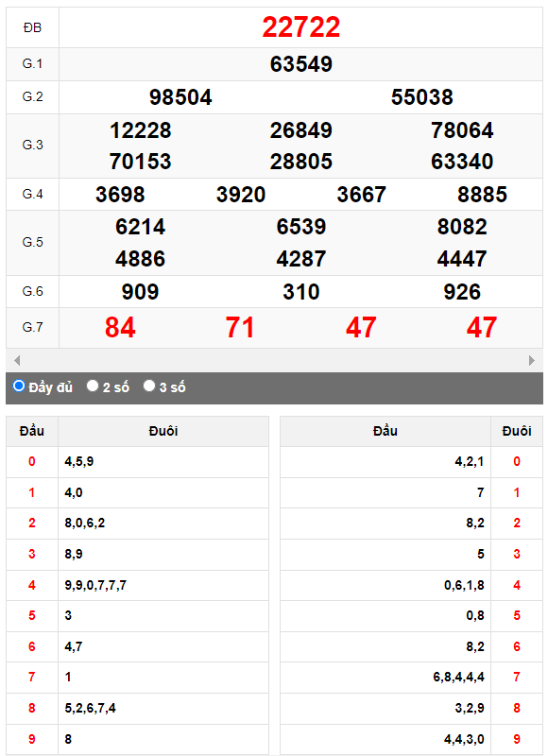Click the G.5 number 4287
This screenshot has width=548, height=756.
[300, 259]
